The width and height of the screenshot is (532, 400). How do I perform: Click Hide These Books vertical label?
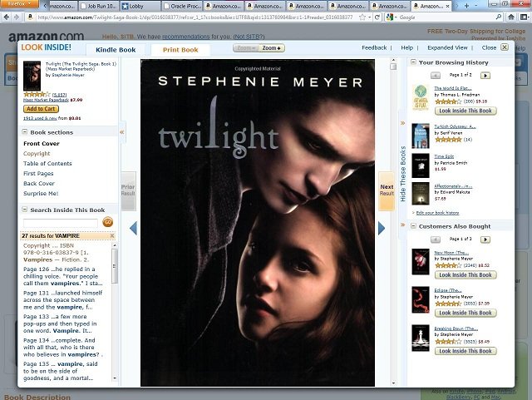coord(402,174)
